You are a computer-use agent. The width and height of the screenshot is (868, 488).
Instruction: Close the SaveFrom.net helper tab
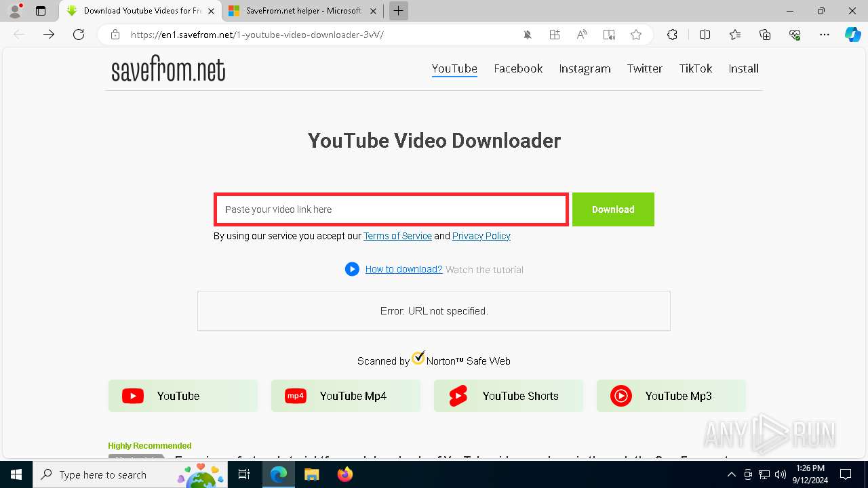(373, 11)
